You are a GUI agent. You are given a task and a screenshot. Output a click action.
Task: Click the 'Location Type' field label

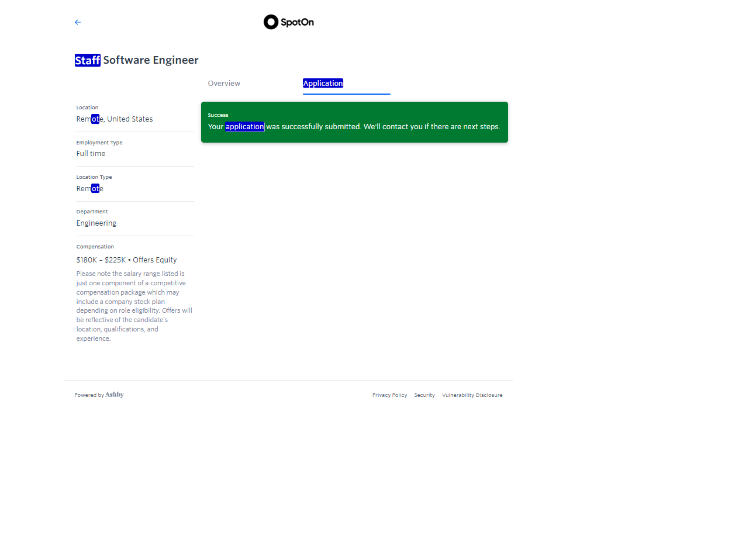click(x=94, y=177)
